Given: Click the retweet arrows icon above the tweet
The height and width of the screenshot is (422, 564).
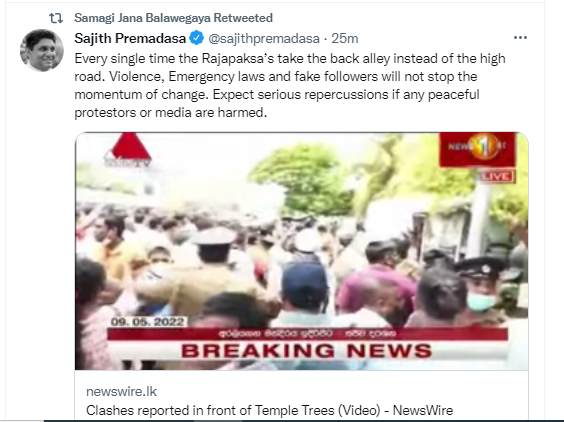Looking at the screenshot, I should [56, 18].
